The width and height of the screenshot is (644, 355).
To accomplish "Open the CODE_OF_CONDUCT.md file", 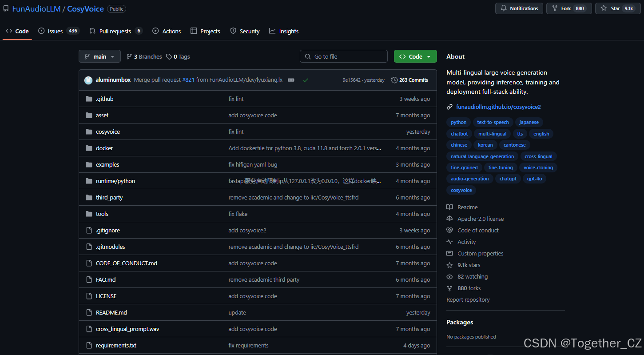I will (x=127, y=263).
